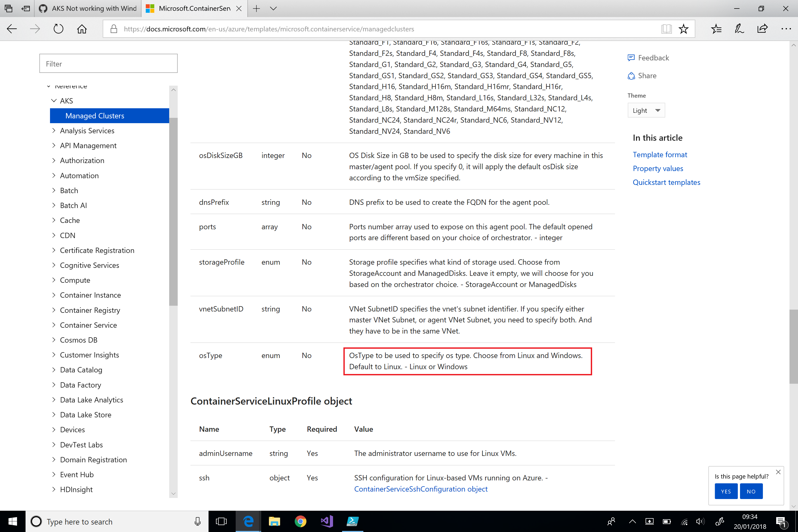798x532 pixels.
Task: Open Chrome from the Windows taskbar
Action: coord(300,521)
